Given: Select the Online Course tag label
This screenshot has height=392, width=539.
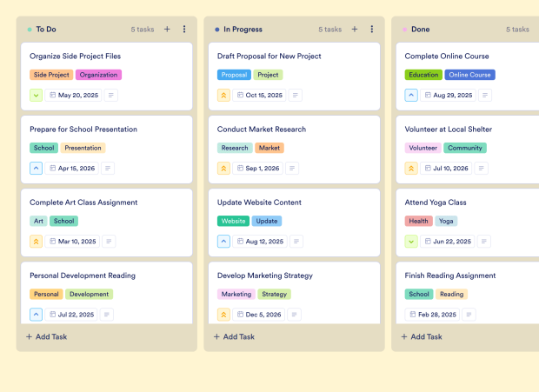Looking at the screenshot, I should (470, 75).
